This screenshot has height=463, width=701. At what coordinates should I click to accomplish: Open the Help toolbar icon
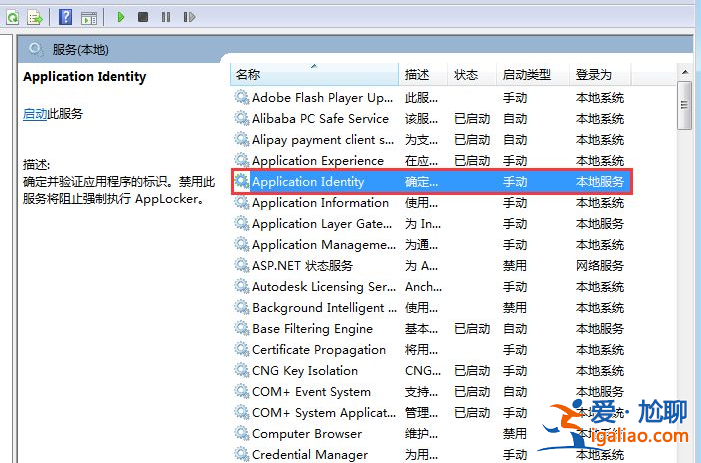(65, 17)
